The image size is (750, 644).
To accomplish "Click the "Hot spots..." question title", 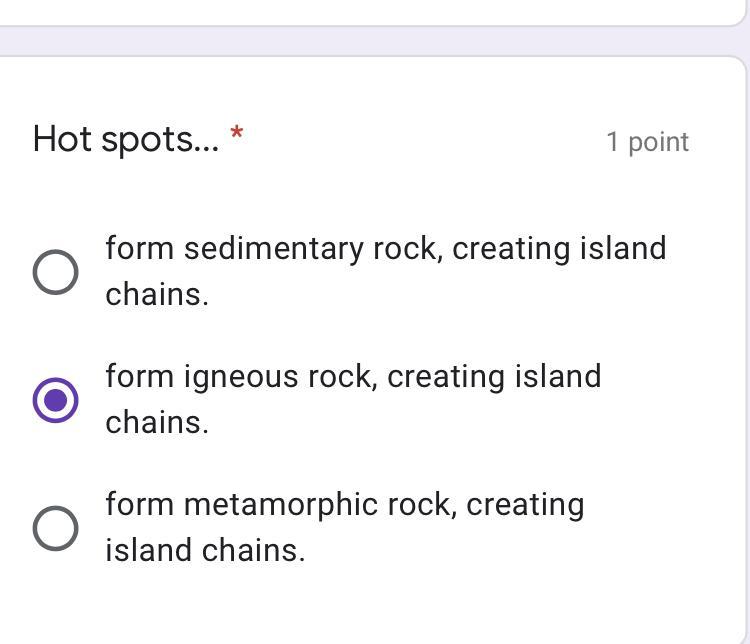I will pyautogui.click(x=126, y=139).
